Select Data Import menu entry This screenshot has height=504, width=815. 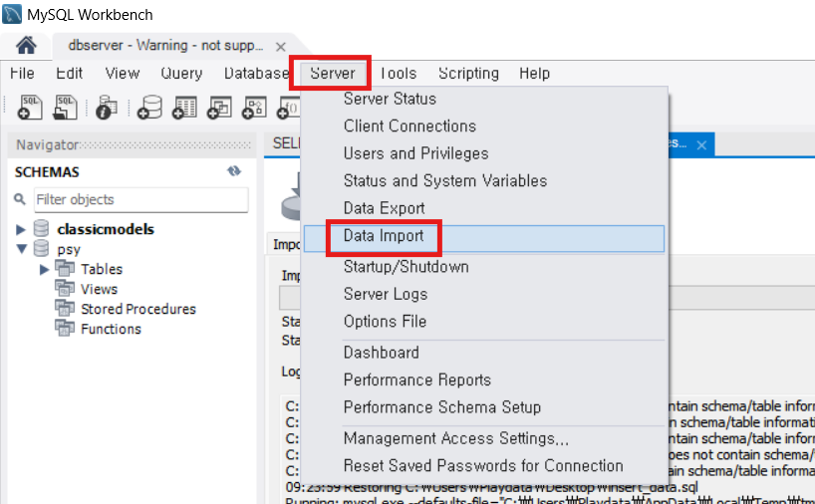(484, 238)
